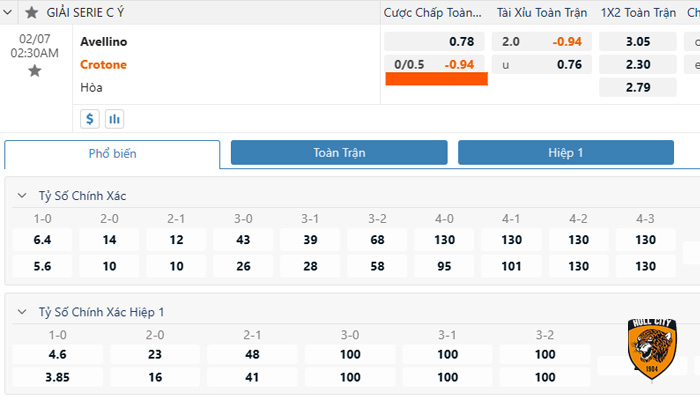700x400 pixels.
Task: Switch to the Phổ biến tab
Action: [112, 154]
